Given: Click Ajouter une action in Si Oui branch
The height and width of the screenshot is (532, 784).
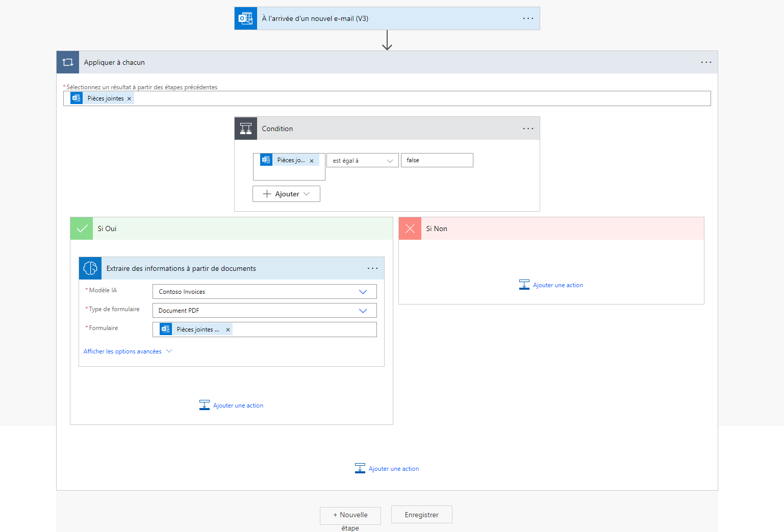Looking at the screenshot, I should coord(232,406).
